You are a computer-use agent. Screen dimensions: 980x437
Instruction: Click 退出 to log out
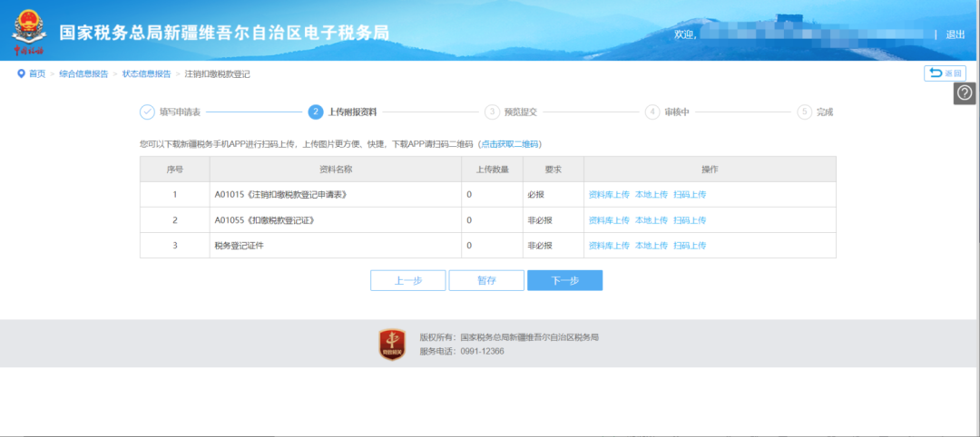(955, 34)
